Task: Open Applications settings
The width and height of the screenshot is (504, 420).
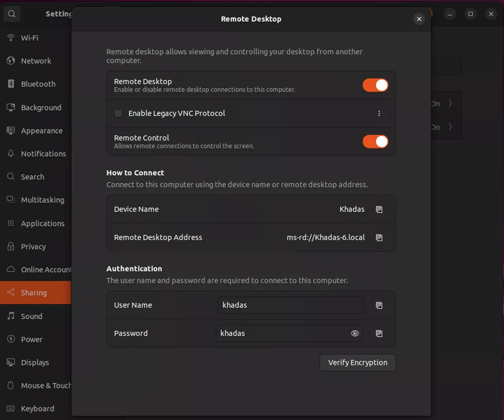Action: [36, 224]
